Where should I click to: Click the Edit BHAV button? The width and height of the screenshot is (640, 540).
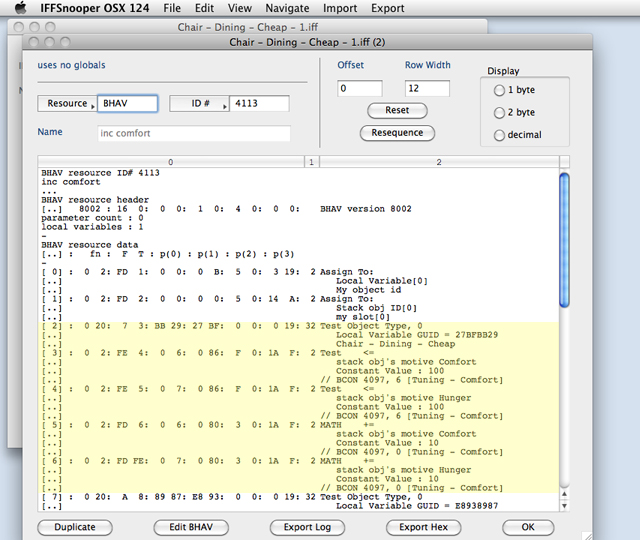point(191,527)
